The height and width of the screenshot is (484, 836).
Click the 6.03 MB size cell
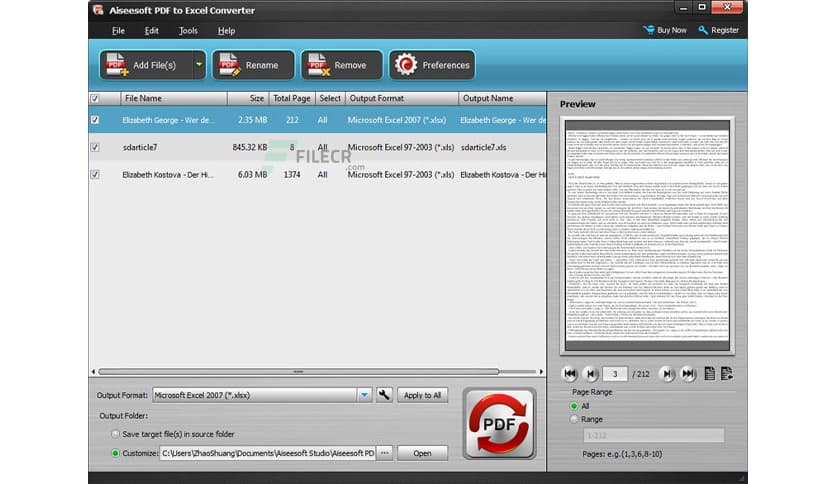(x=252, y=175)
